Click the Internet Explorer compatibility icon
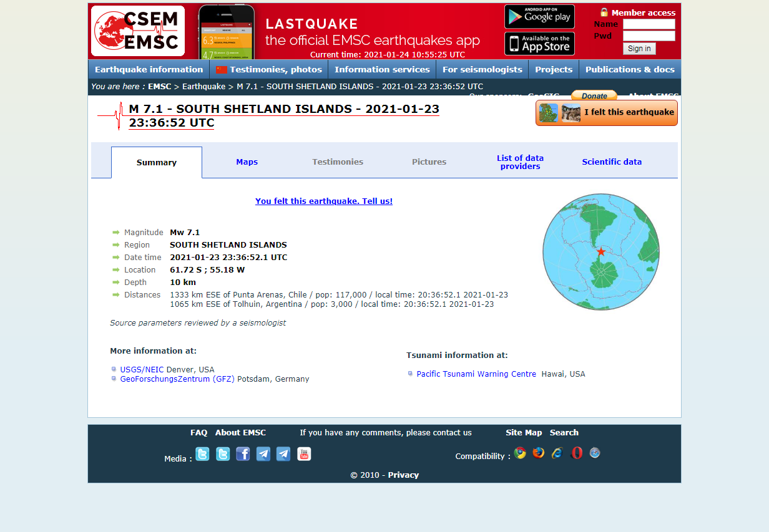This screenshot has height=532, width=769. point(557,453)
